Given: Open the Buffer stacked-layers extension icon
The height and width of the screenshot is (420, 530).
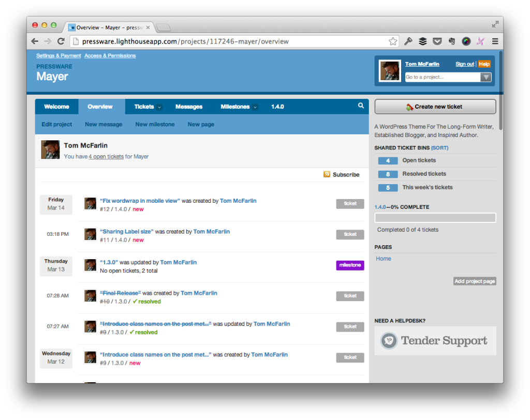Looking at the screenshot, I should click(422, 41).
